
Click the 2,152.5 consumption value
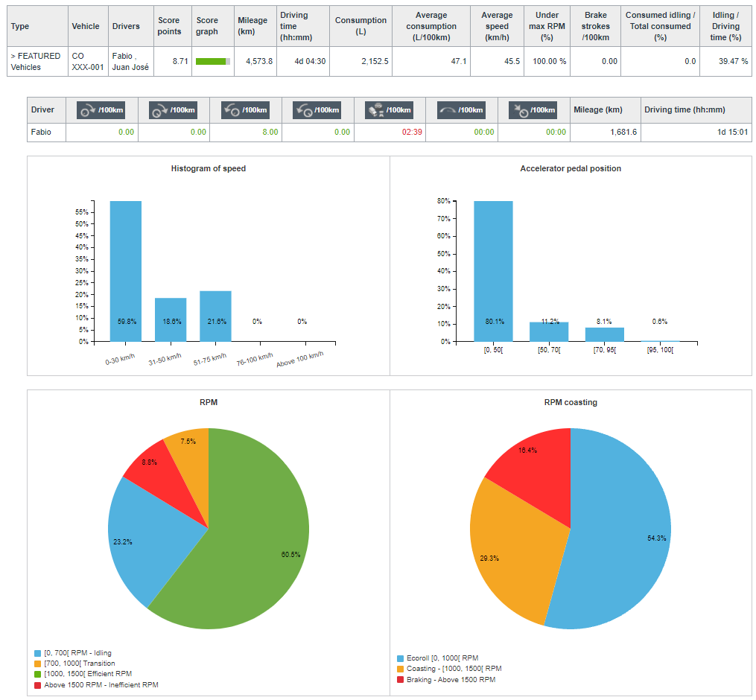pos(375,61)
